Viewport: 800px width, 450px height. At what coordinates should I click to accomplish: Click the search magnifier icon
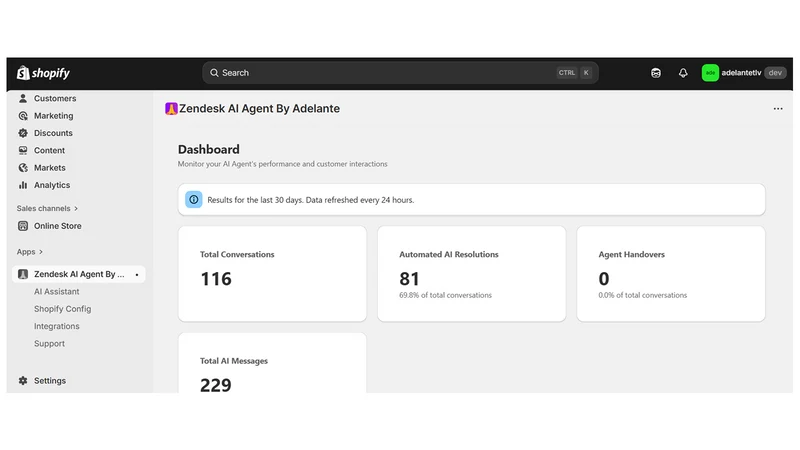(214, 73)
